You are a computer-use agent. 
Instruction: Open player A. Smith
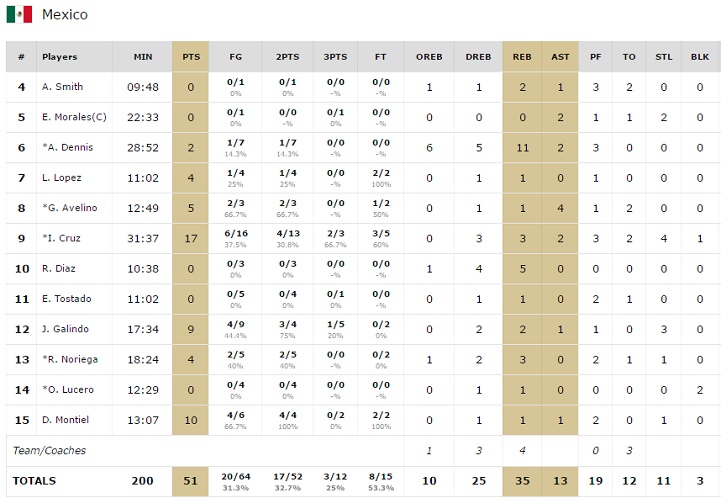point(62,87)
